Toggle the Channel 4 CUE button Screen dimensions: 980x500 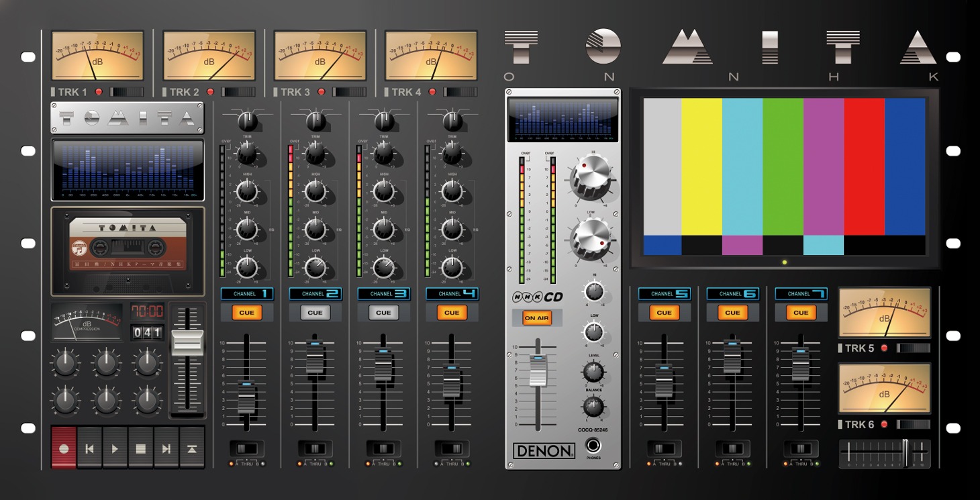click(452, 313)
